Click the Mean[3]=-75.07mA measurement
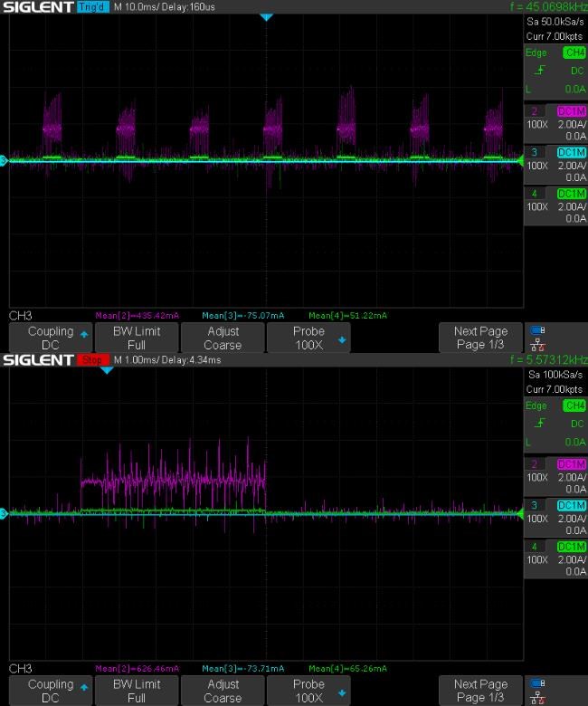 (243, 316)
